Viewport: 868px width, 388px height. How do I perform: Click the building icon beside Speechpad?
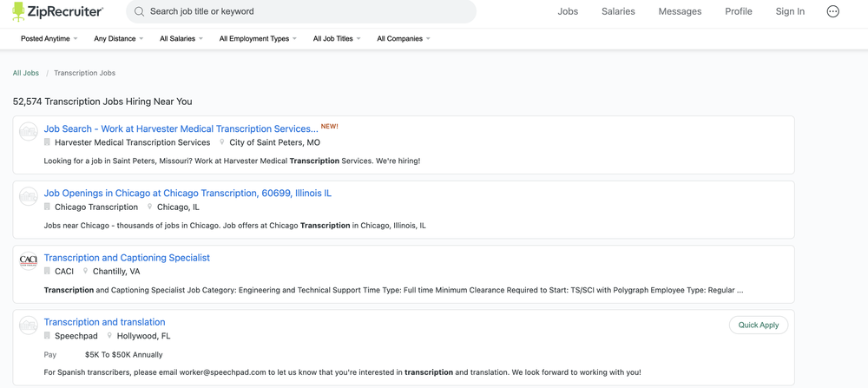click(x=47, y=336)
